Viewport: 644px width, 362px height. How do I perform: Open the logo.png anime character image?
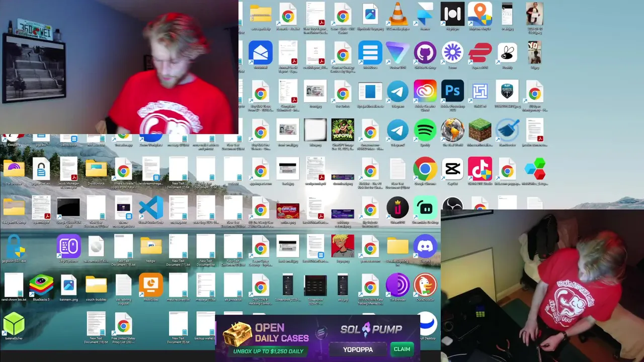(343, 247)
